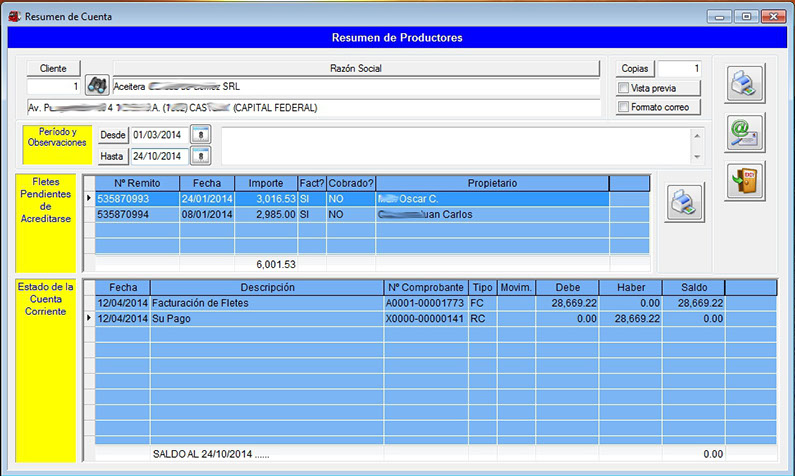Click the Cliente button

click(x=53, y=68)
